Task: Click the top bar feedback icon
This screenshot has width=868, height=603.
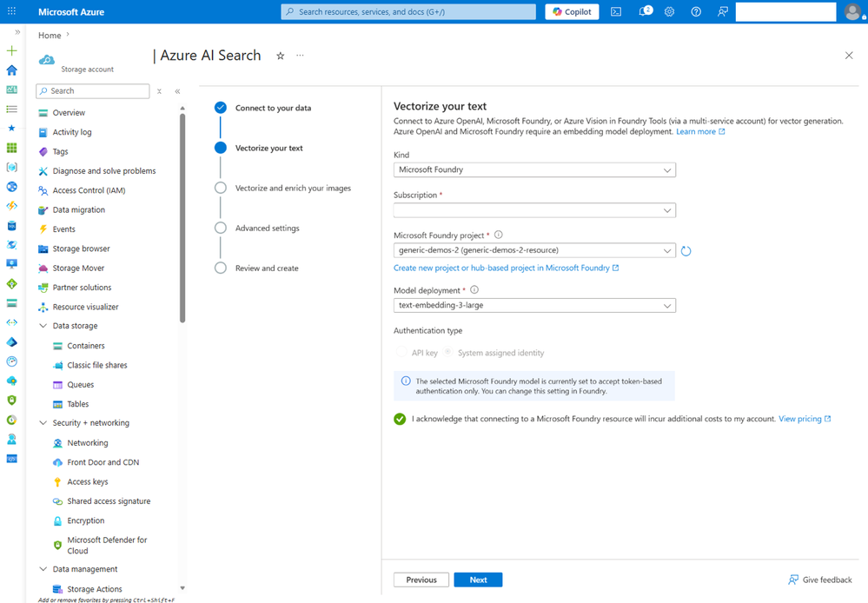Action: point(722,11)
